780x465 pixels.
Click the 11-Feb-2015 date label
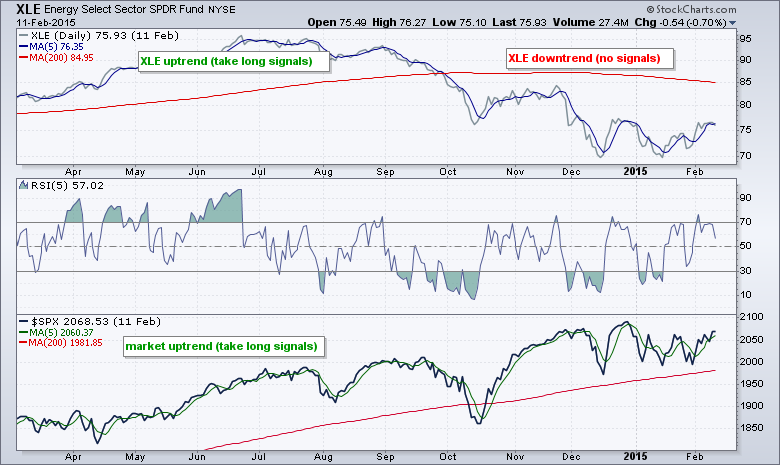(x=46, y=23)
